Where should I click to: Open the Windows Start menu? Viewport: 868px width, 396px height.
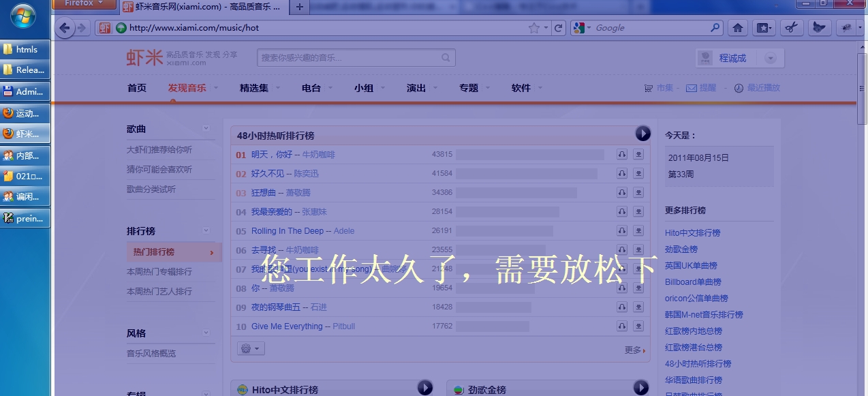click(25, 15)
